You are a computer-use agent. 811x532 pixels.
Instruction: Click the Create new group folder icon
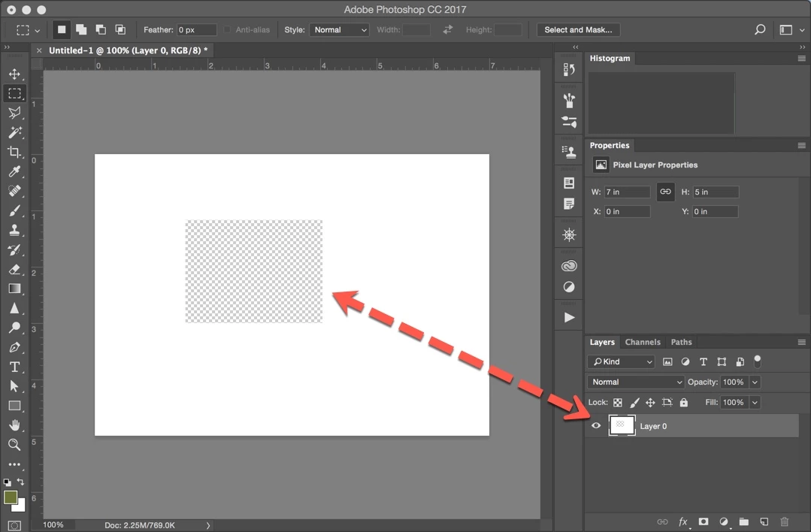pos(744,521)
